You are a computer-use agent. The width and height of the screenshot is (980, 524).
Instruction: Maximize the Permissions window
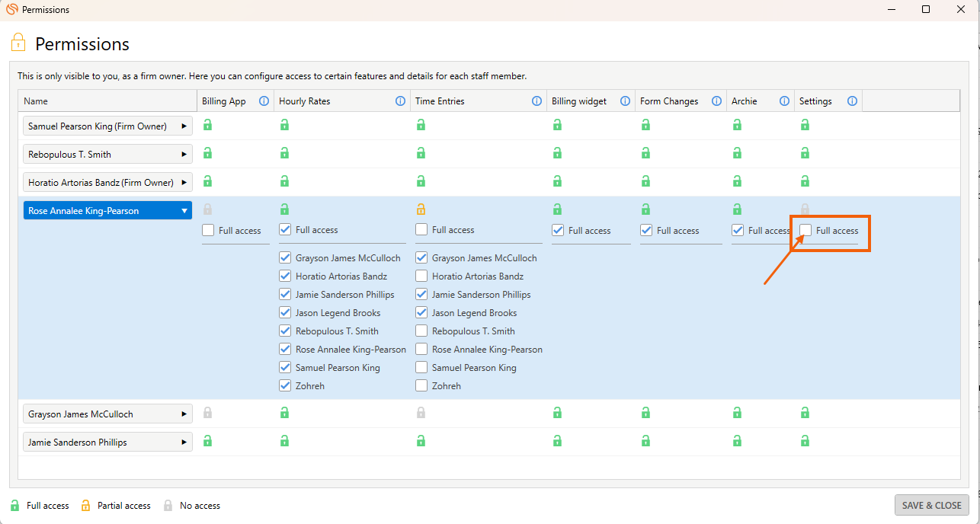926,9
